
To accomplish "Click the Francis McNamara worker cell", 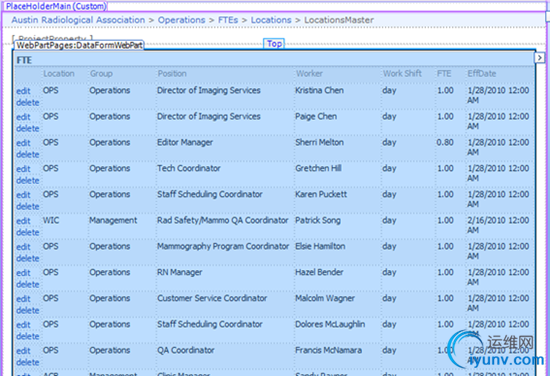I will (328, 350).
